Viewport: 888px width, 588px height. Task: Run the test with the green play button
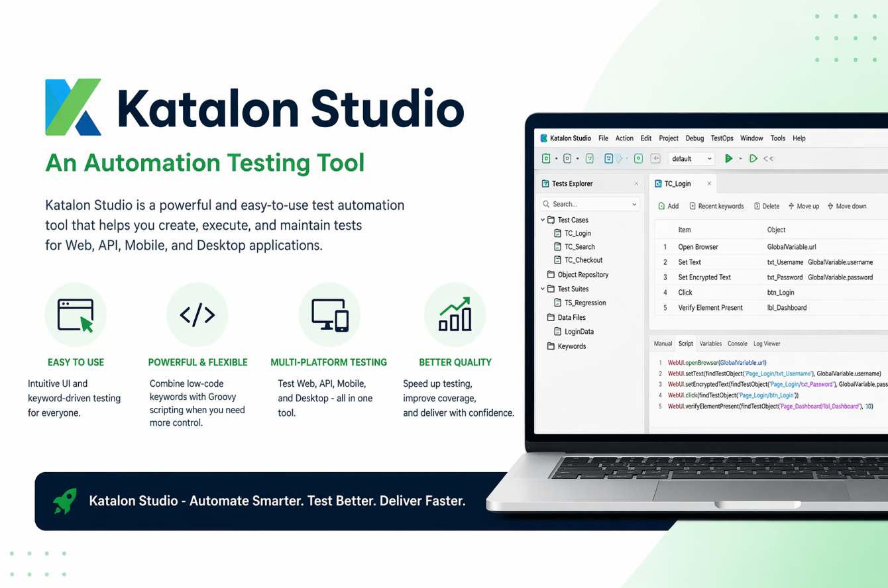729,159
